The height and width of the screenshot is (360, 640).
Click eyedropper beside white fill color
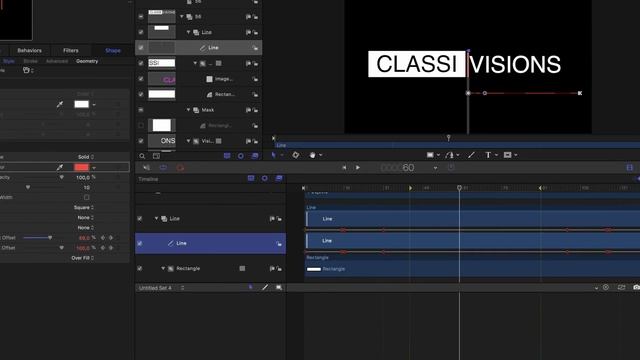coord(60,104)
